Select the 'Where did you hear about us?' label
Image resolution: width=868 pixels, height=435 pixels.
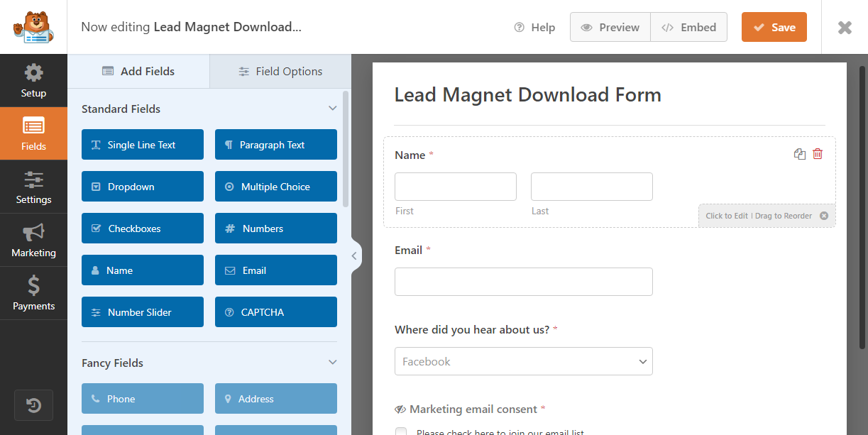pos(472,329)
